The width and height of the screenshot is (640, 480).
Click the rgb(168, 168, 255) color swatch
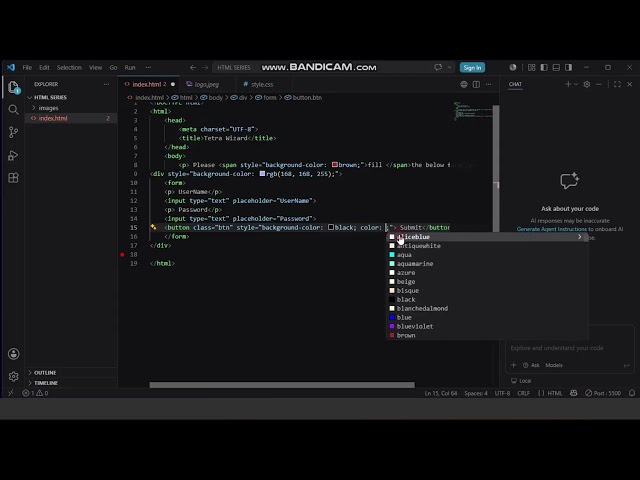point(262,173)
